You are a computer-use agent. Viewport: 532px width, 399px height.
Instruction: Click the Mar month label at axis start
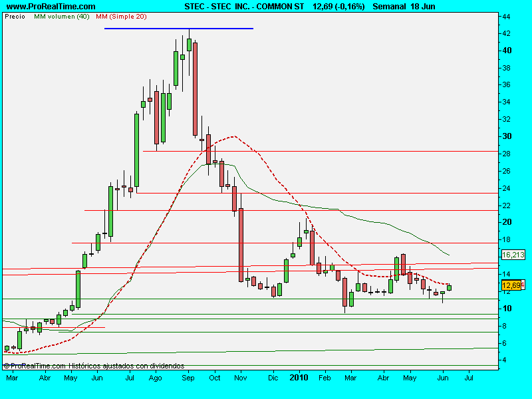point(12,378)
